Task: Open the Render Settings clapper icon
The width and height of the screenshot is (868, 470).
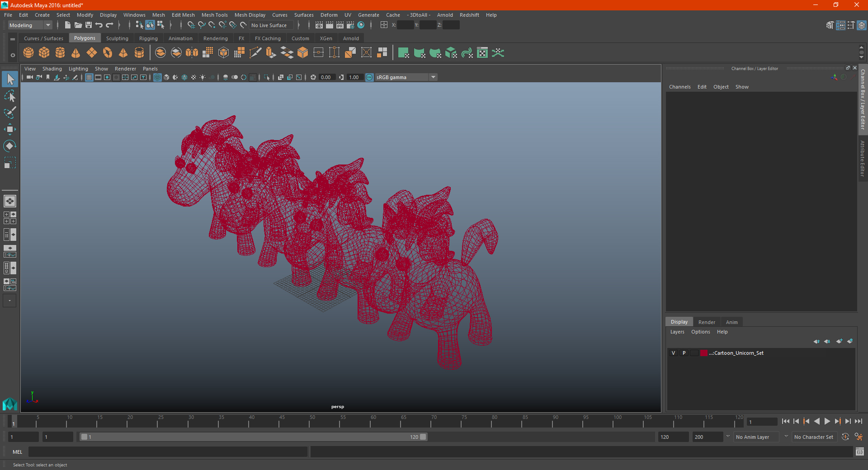Action: pos(350,25)
